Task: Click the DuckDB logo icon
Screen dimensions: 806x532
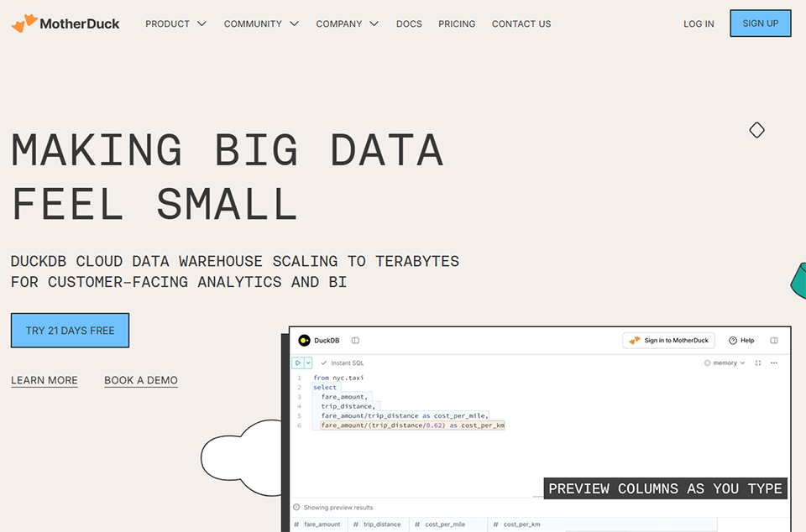Action: click(304, 341)
